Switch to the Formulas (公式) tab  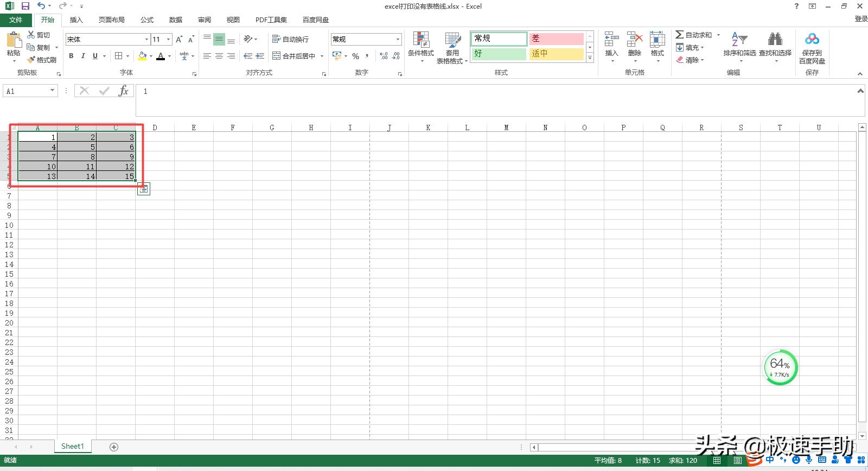click(x=147, y=20)
